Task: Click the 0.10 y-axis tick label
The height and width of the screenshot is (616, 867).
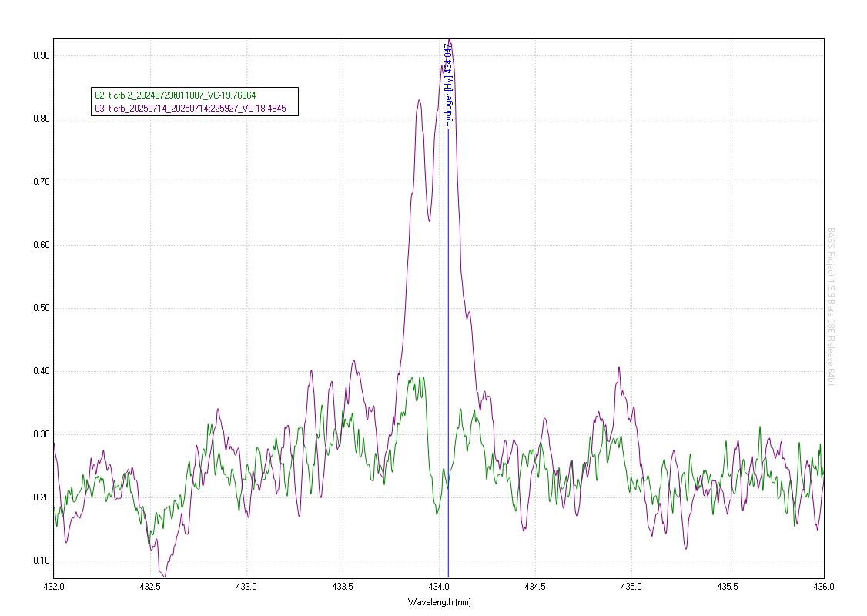Action: click(x=42, y=561)
